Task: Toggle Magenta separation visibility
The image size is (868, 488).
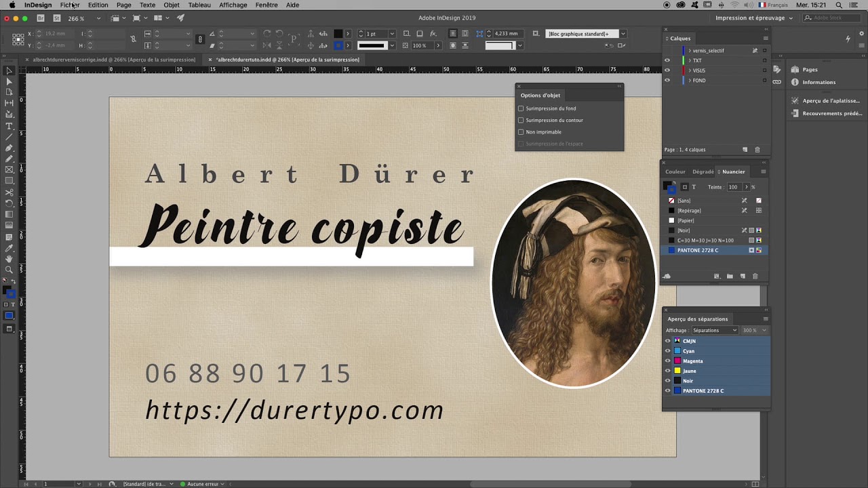Action: pos(667,361)
